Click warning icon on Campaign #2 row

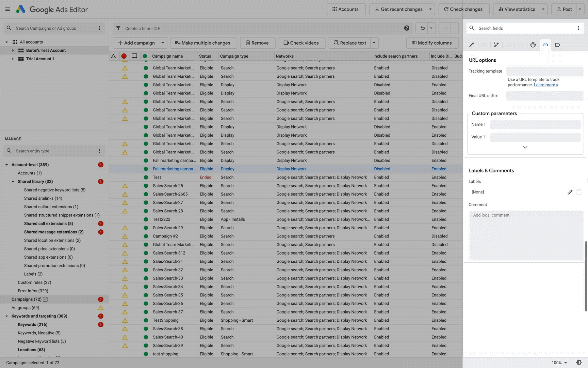[125, 236]
